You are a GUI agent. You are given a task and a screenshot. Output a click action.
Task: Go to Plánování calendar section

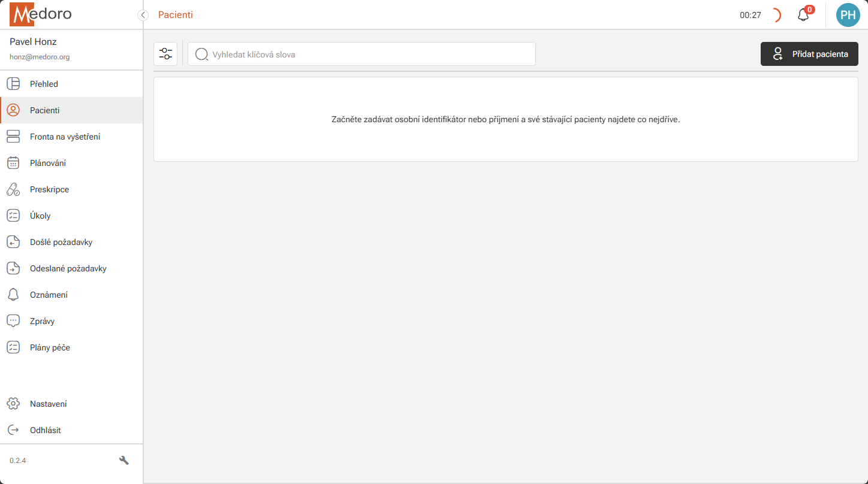(48, 163)
